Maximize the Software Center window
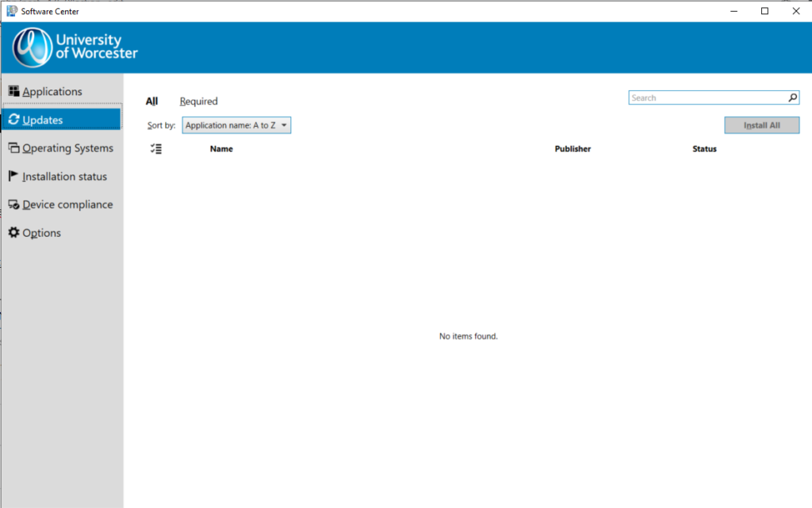The image size is (812, 508). (765, 11)
